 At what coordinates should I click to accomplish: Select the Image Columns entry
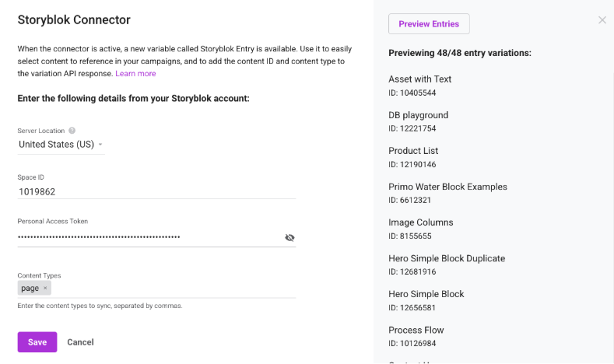pyautogui.click(x=420, y=229)
